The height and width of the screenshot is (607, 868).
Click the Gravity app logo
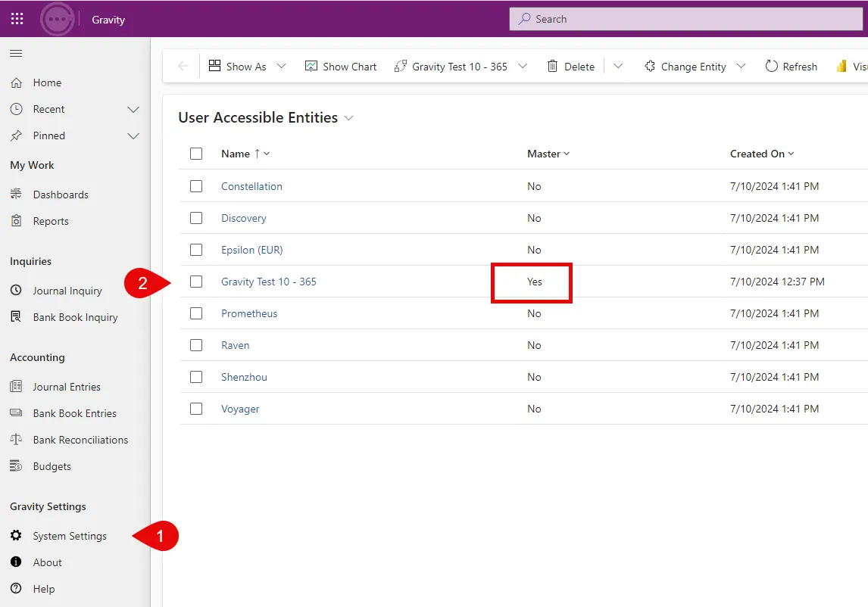57,20
